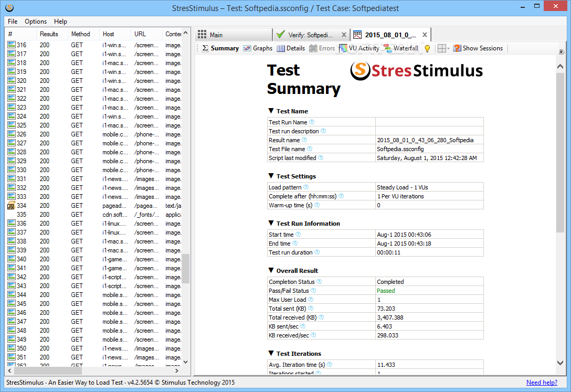
Task: Click the Show Sessions button
Action: point(478,48)
